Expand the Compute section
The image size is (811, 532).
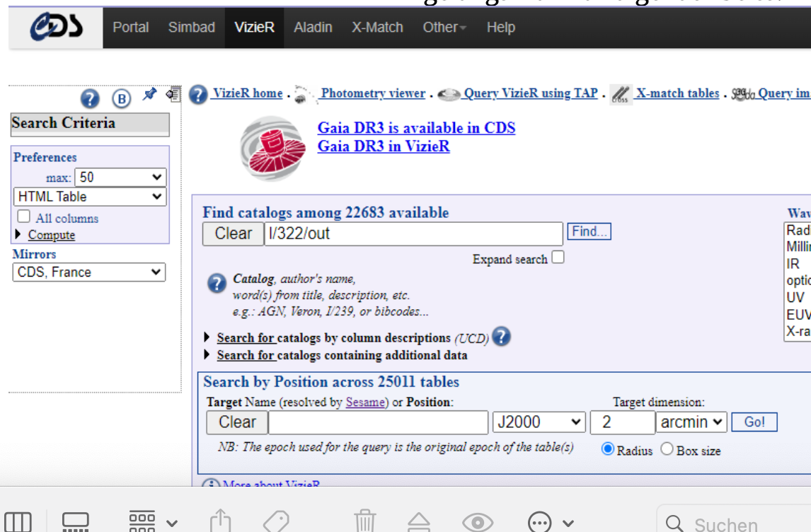(x=51, y=235)
